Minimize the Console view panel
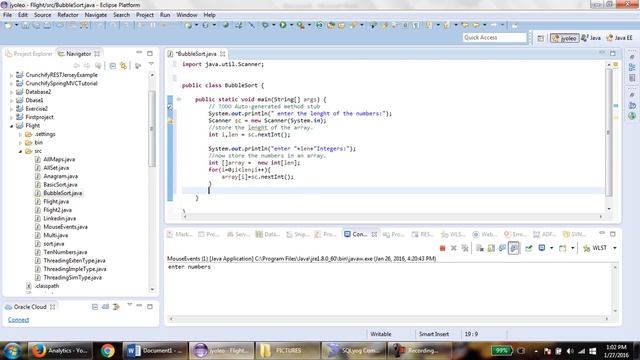Screen dimensions: 640x360 click(x=602, y=233)
